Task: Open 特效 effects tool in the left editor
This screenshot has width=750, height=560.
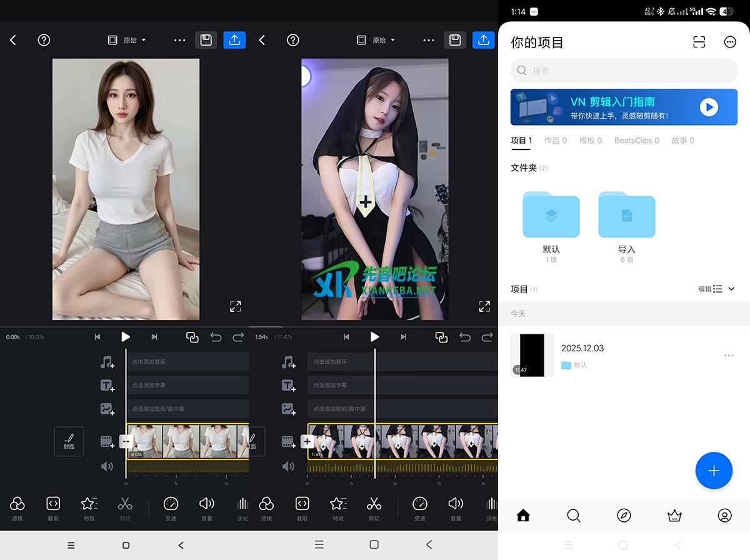Action: click(x=89, y=507)
